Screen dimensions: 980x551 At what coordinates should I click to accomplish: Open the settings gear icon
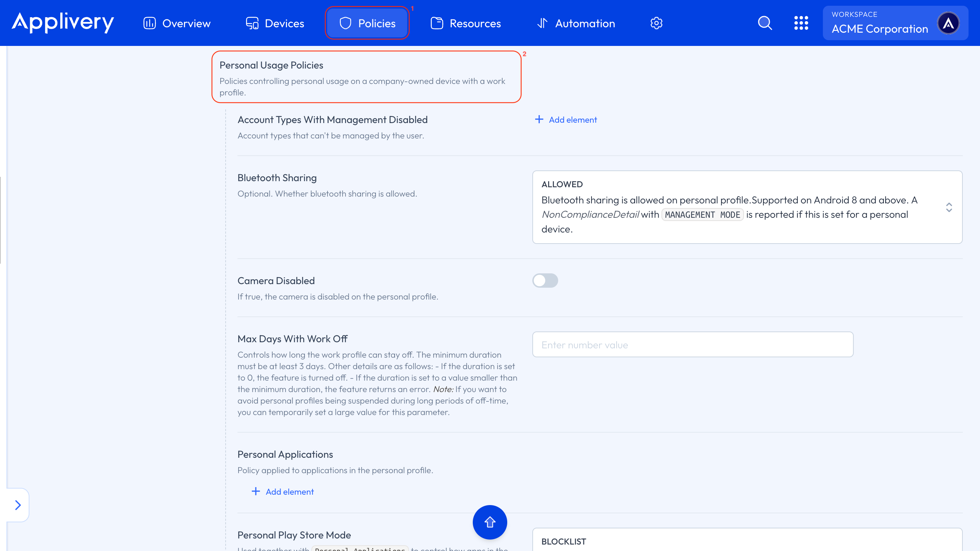click(656, 23)
